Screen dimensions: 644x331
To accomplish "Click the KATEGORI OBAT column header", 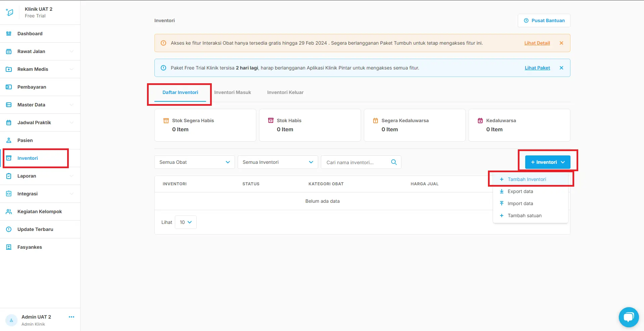I will point(326,184).
